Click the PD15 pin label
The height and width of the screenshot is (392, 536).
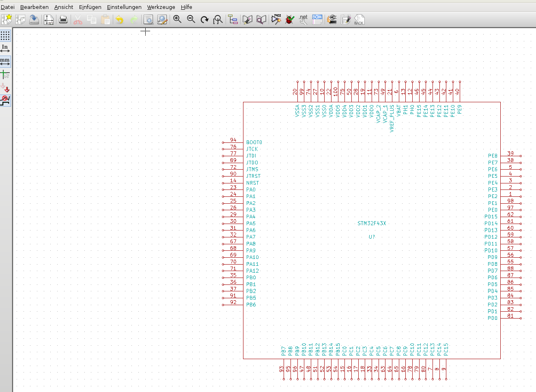click(x=491, y=217)
